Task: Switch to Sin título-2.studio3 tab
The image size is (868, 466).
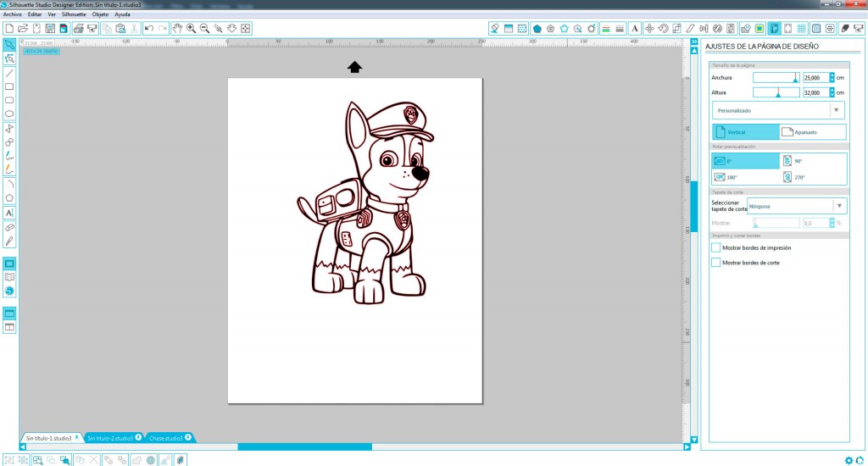Action: 109,438
